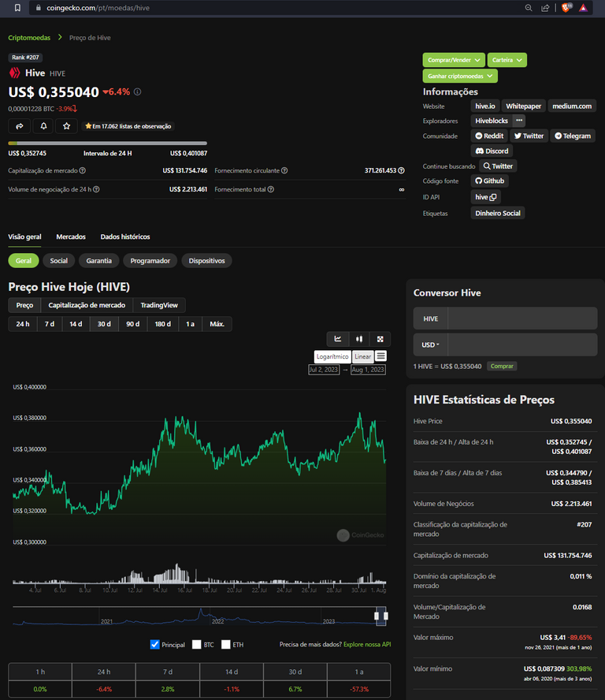Open the USD currency dropdown in converter
Screen dimensions: 605x700
point(431,344)
